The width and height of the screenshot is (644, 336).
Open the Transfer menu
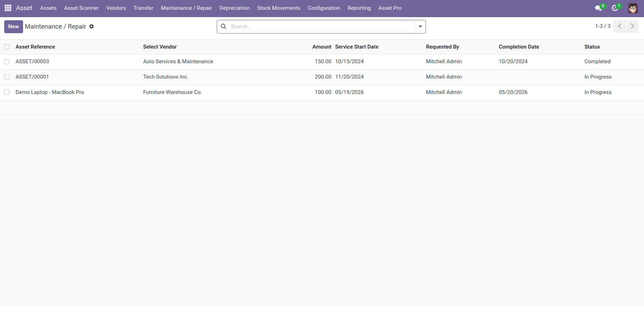143,8
